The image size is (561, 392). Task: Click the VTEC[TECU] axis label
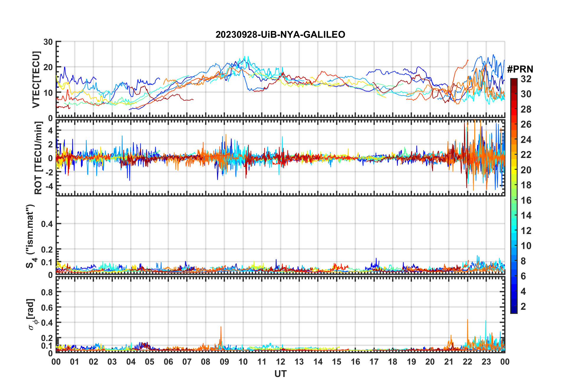(x=36, y=80)
